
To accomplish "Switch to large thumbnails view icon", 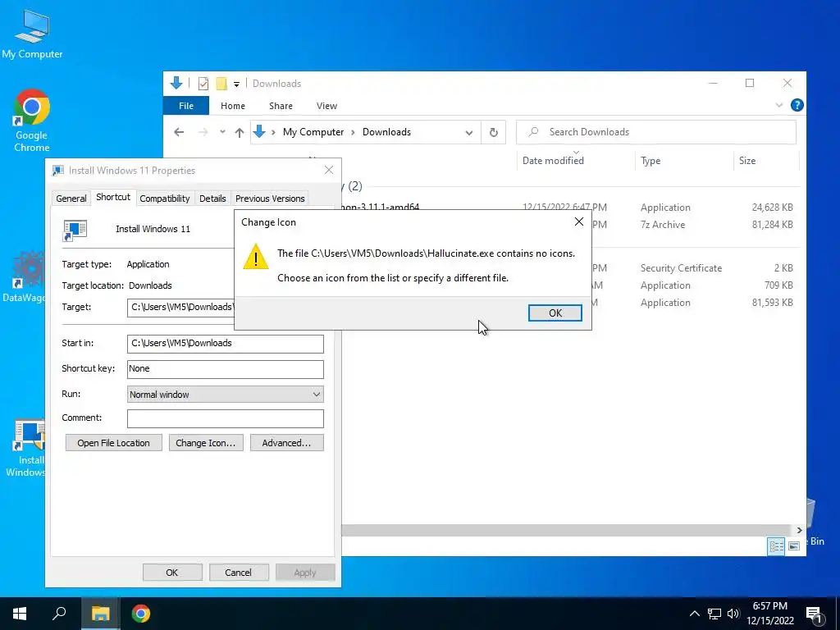I will (794, 546).
